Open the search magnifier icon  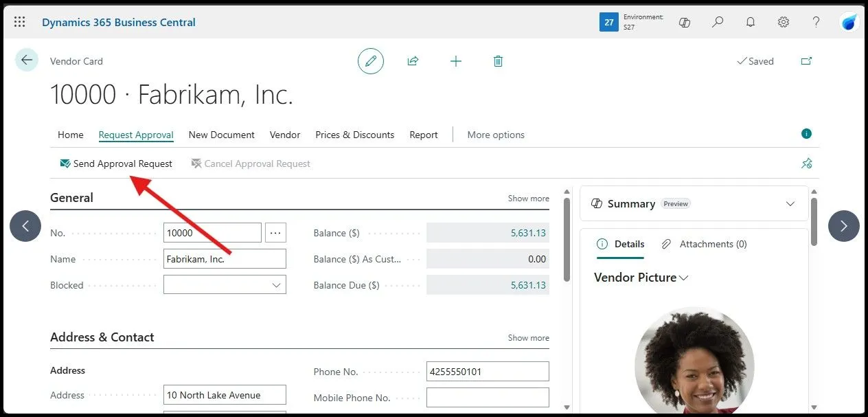click(x=718, y=22)
